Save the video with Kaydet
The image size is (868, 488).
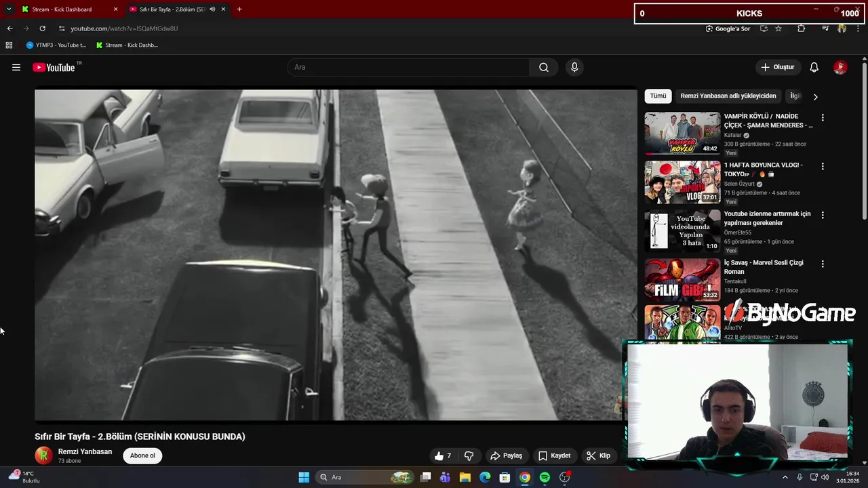pyautogui.click(x=554, y=456)
